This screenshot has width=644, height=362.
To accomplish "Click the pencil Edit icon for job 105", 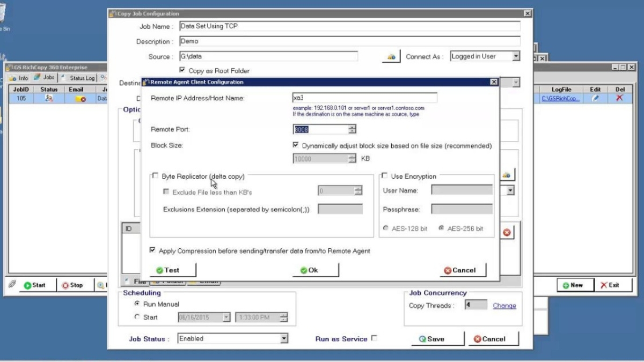I will pyautogui.click(x=595, y=98).
